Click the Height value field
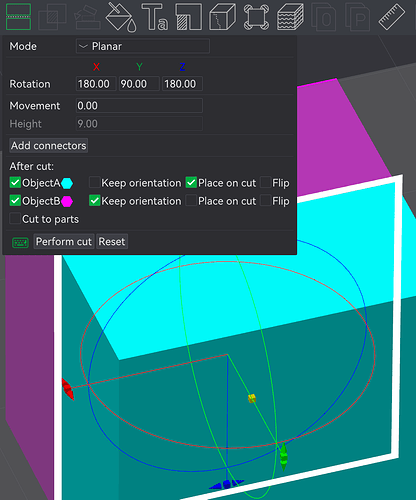 139,124
